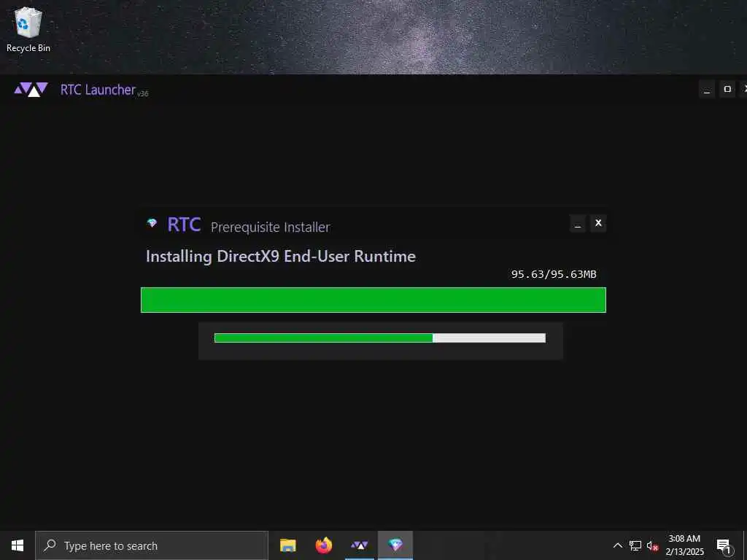The width and height of the screenshot is (747, 560).
Task: Click the RTC Launcher title text
Action: 98,90
